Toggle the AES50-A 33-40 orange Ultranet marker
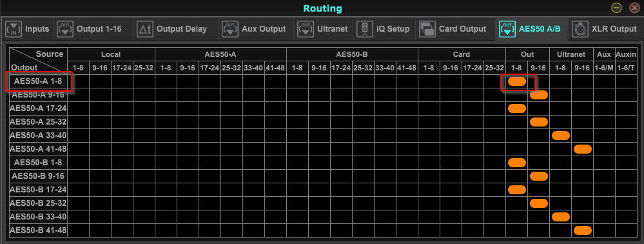This screenshot has width=644, height=244. pos(561,136)
